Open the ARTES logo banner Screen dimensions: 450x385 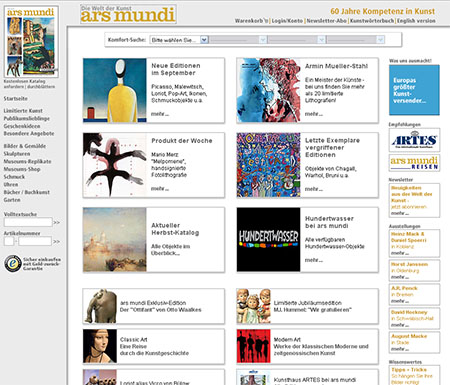(414, 140)
